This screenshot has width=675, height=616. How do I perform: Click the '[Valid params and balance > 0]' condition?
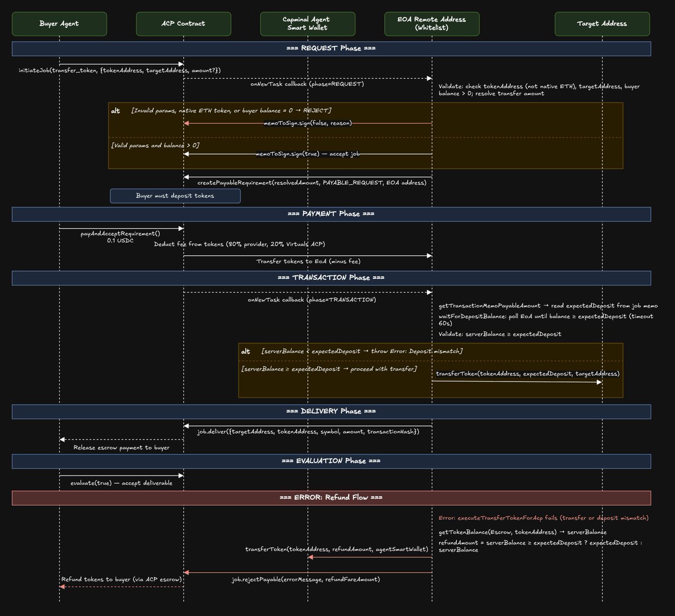point(155,146)
